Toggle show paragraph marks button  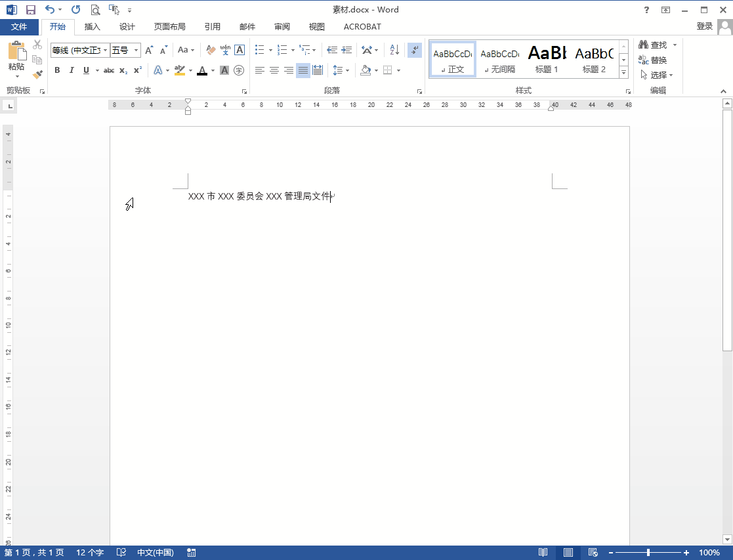[x=414, y=50]
